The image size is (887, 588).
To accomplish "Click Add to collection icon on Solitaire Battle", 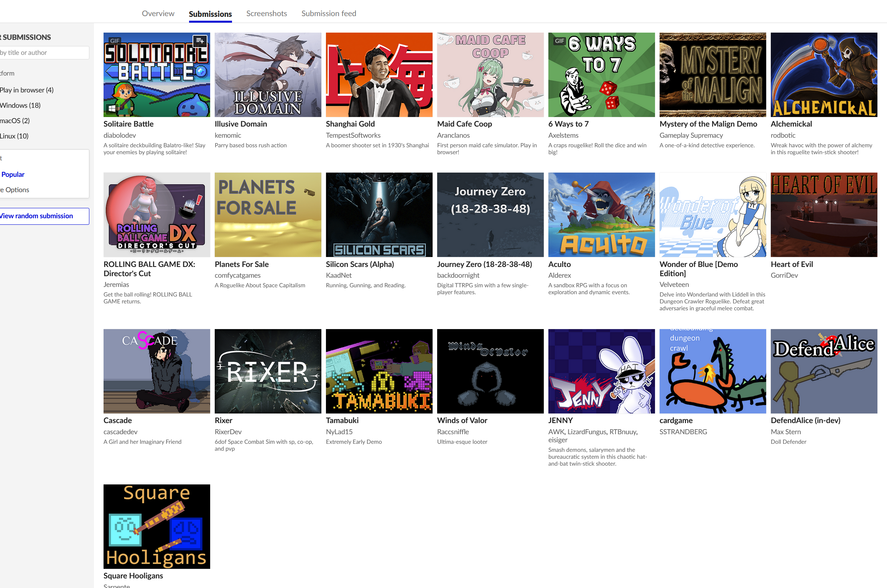I will tap(200, 41).
